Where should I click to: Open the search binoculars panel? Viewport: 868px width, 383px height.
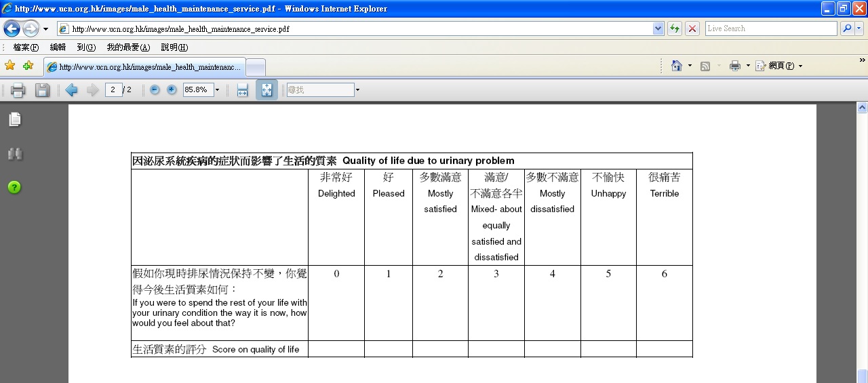[x=14, y=154]
